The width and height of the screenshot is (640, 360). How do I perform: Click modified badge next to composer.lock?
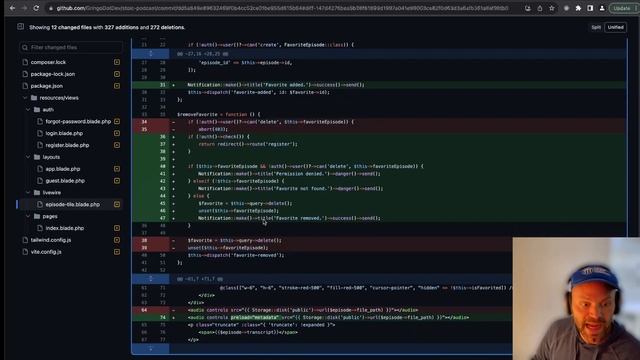pyautogui.click(x=117, y=62)
